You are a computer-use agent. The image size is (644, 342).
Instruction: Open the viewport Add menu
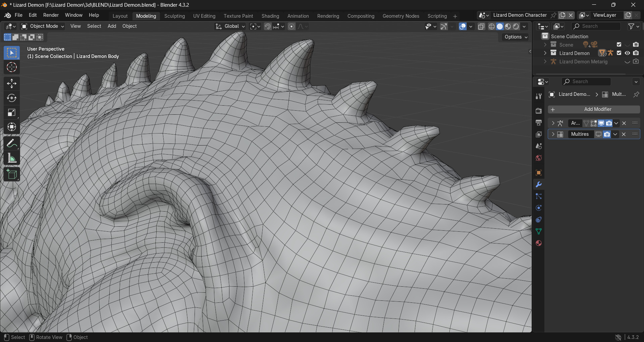point(112,26)
